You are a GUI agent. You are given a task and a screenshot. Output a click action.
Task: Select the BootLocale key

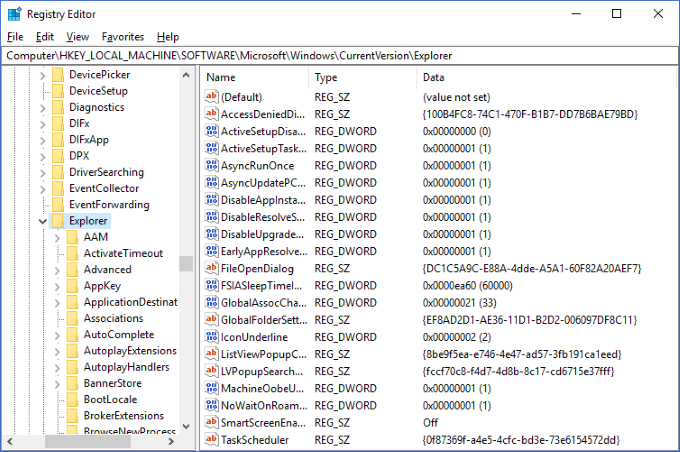coord(110,400)
